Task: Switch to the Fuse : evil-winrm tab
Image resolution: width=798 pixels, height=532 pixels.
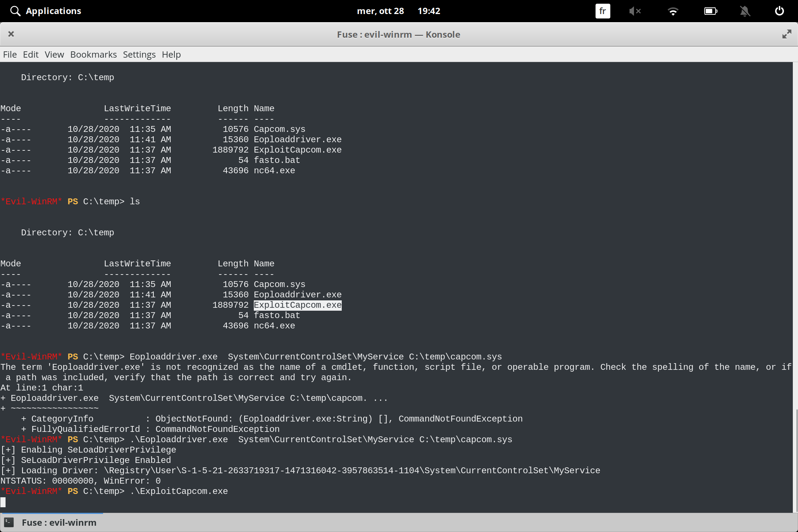Action: (58, 522)
